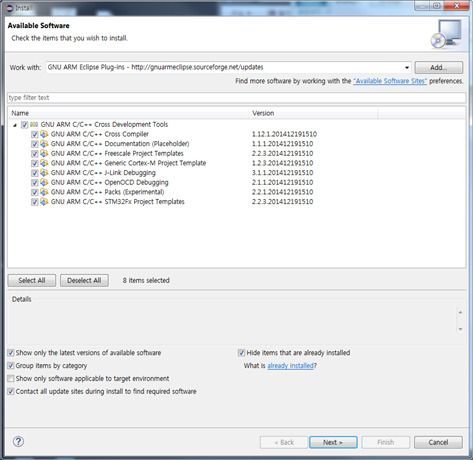Click the 8 items selected label

[146, 280]
